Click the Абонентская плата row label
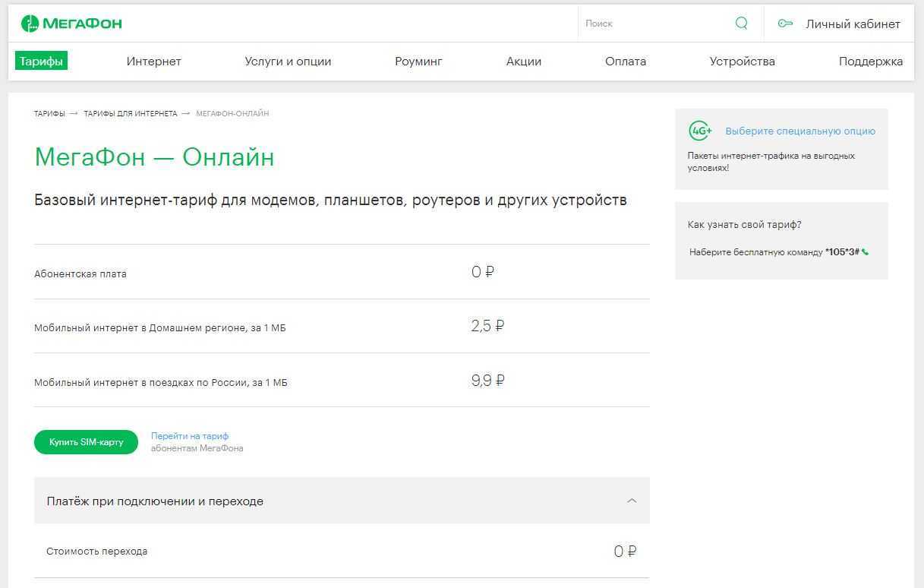This screenshot has height=588, width=924. point(80,274)
